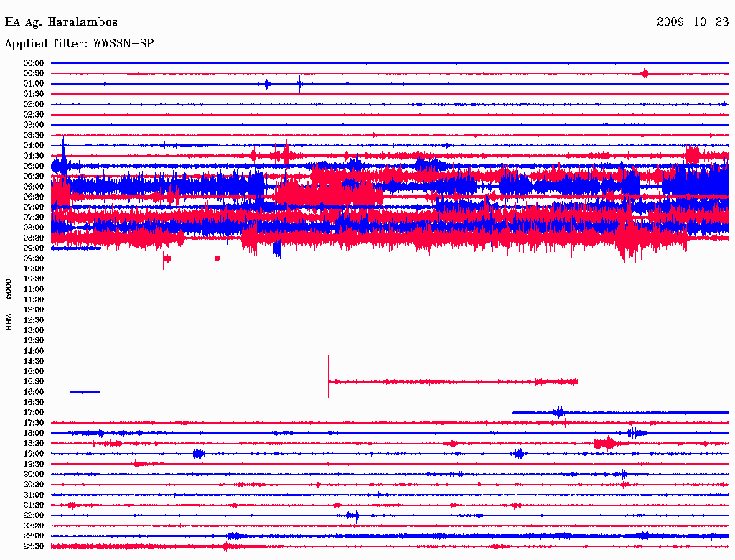Select the '11:00' time label
This screenshot has width=735, height=560.
click(34, 289)
